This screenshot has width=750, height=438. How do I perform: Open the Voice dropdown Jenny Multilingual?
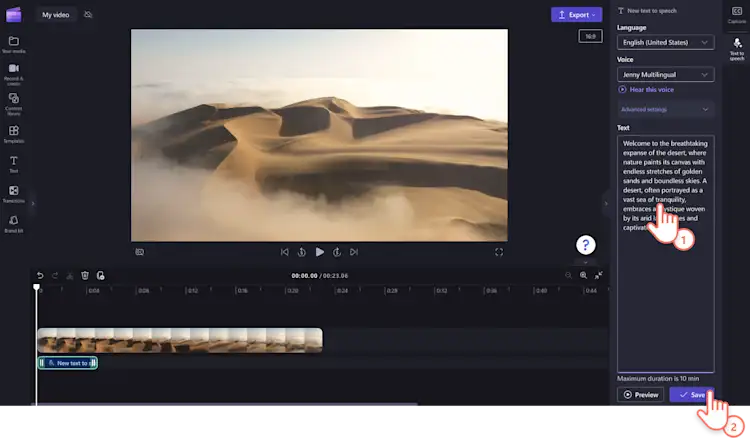tap(665, 75)
